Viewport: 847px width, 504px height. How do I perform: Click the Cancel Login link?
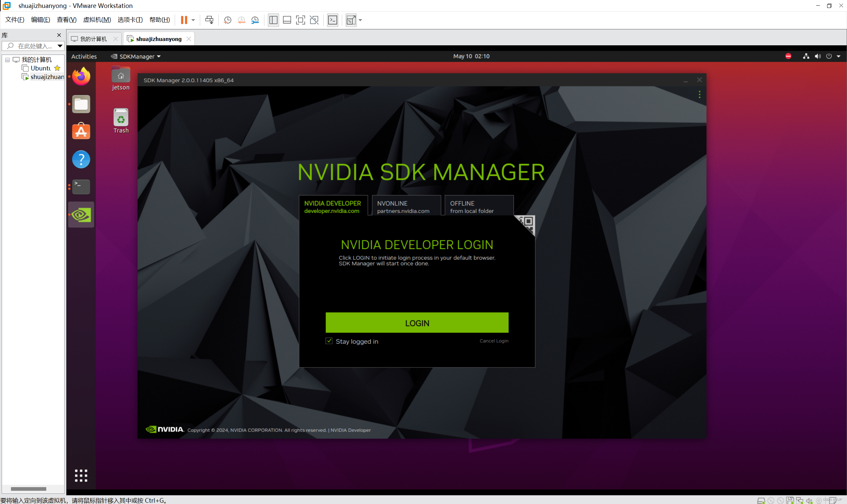[x=494, y=341]
